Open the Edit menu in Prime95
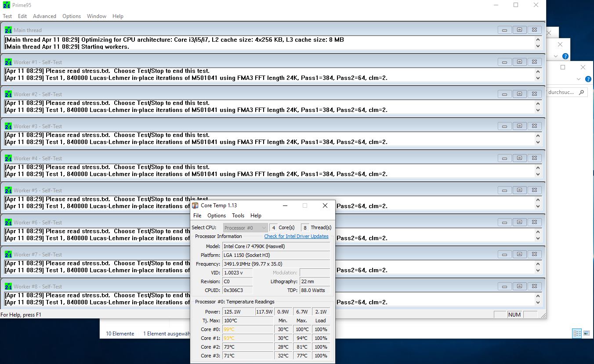The width and height of the screenshot is (594, 364). tap(22, 16)
